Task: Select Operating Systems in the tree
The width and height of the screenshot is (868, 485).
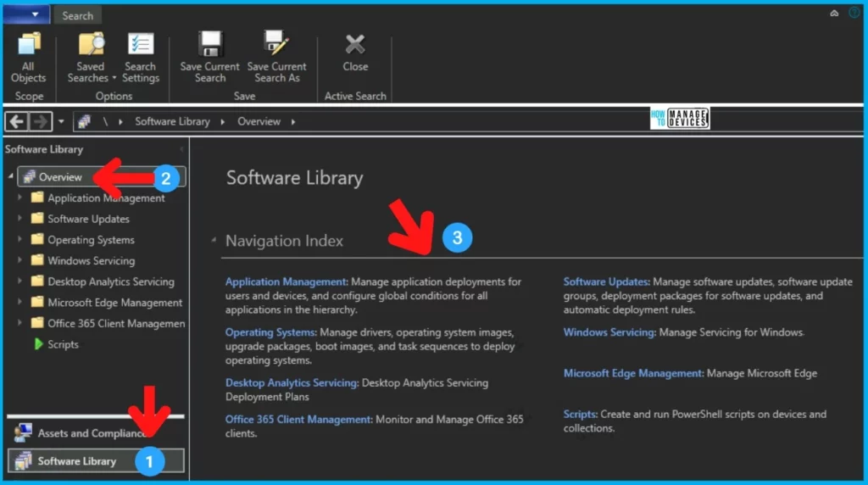Action: (x=91, y=240)
